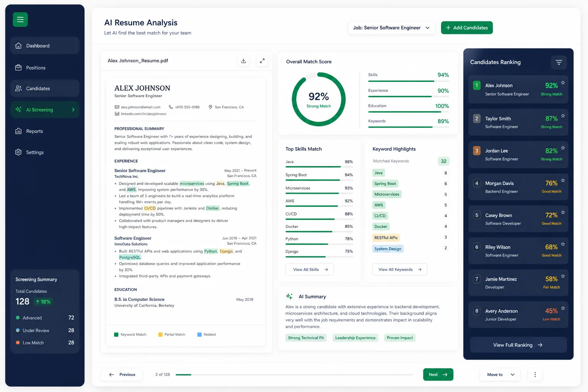The image size is (588, 392).
Task: Open the green hamburger menu
Action: point(20,20)
